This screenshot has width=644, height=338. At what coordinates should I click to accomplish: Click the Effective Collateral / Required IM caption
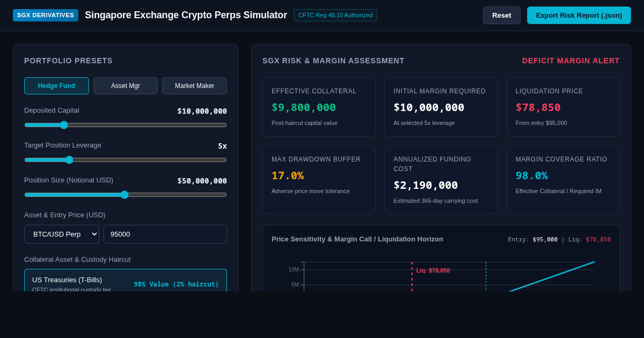pos(559,191)
